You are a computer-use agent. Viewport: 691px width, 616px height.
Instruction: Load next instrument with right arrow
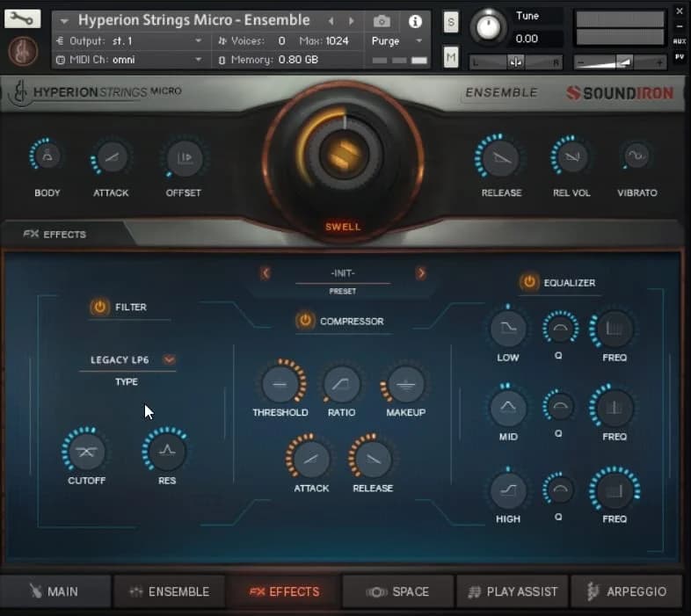click(352, 21)
